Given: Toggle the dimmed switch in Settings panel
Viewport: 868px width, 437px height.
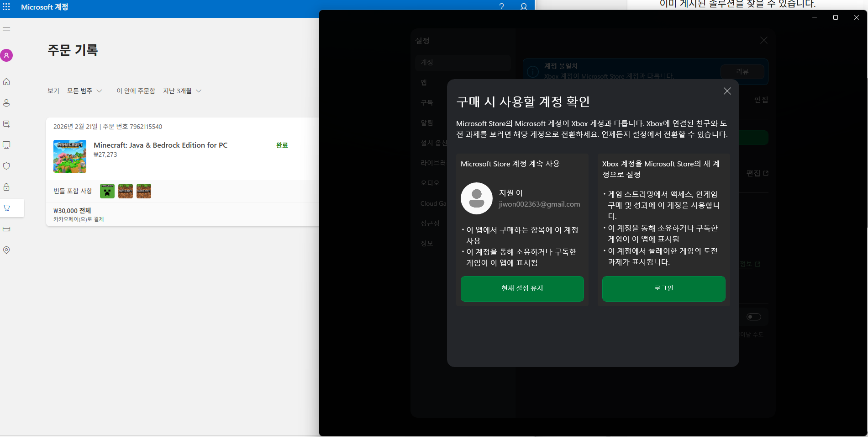Looking at the screenshot, I should click(754, 317).
